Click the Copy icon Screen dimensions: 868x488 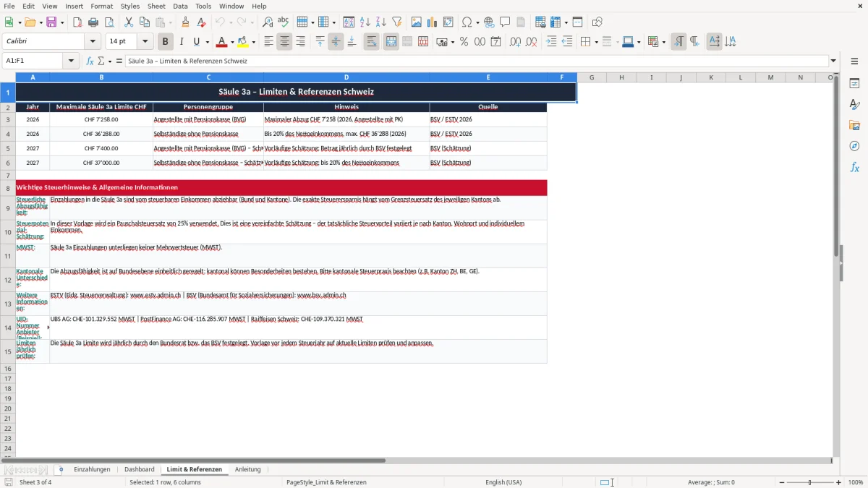pyautogui.click(x=144, y=22)
